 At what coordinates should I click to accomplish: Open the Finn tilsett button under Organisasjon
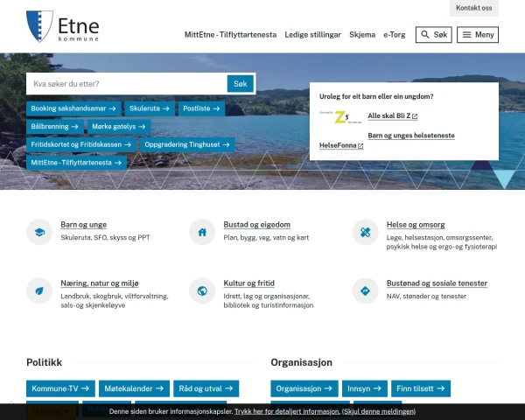coord(421,388)
